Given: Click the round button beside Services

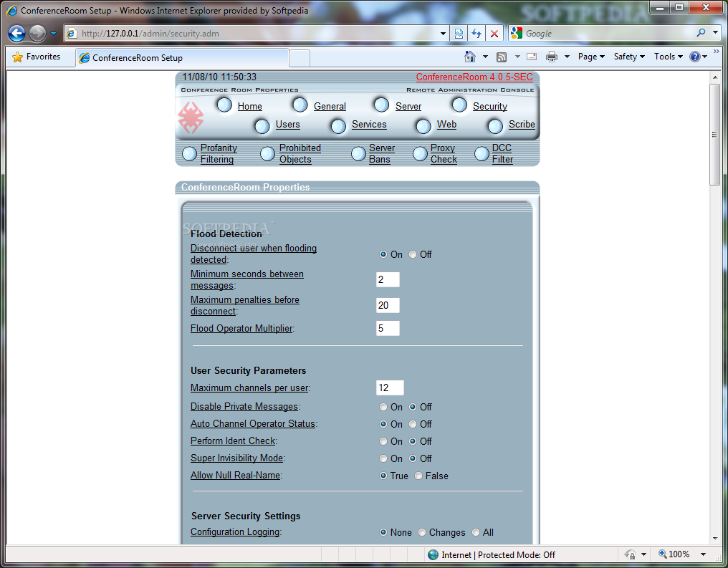Looking at the screenshot, I should pyautogui.click(x=338, y=126).
